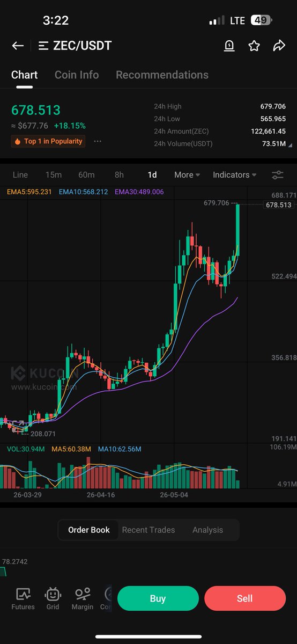
Task: Add ZEC/USDT to favorites star
Action: (x=254, y=46)
